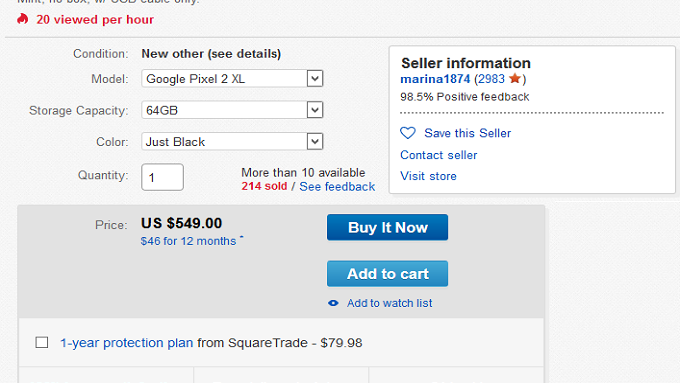Click the orange star next to seller rating
Screen dimensions: 680x383
click(515, 79)
